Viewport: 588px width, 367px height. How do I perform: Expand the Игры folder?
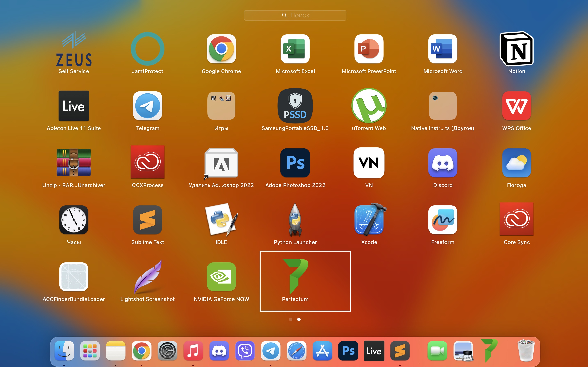pyautogui.click(x=221, y=106)
